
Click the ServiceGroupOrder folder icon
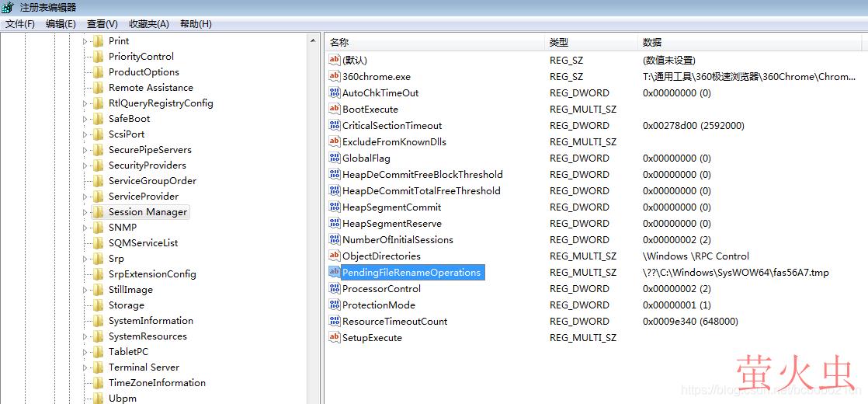pos(99,181)
